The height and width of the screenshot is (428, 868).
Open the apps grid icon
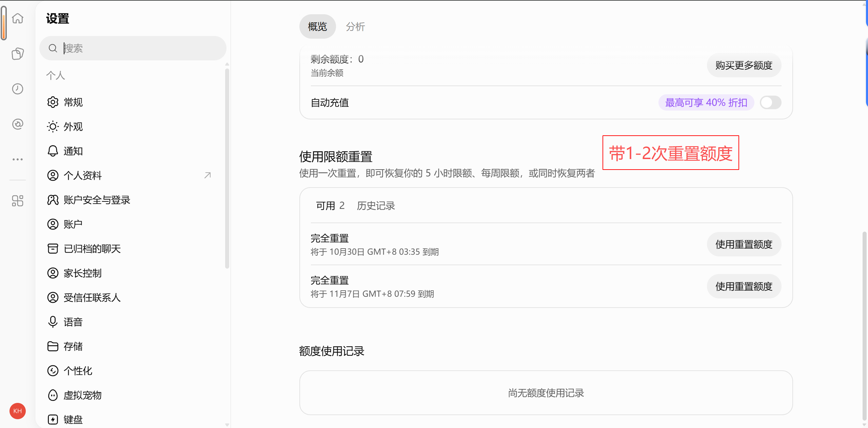[18, 201]
